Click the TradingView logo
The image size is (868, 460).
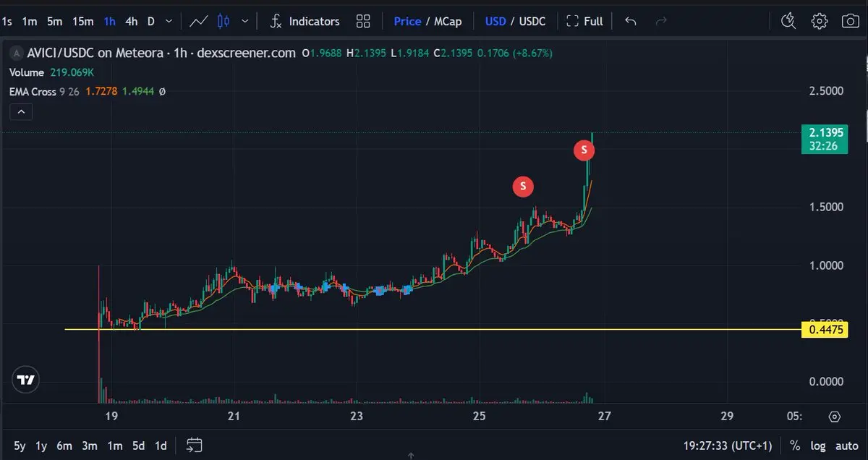click(x=26, y=380)
